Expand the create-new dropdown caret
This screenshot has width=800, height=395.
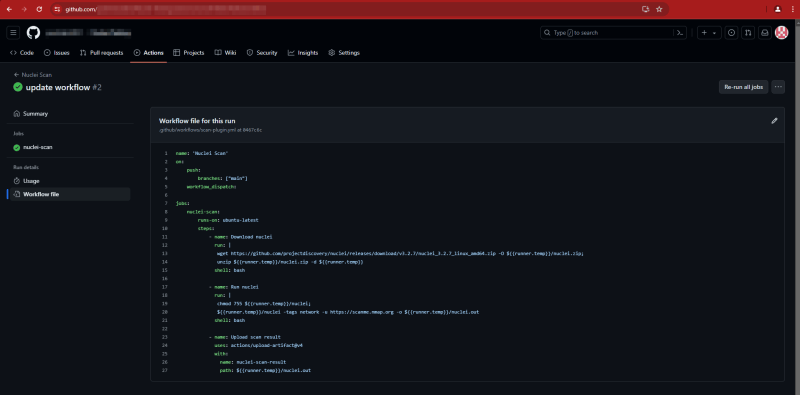click(x=714, y=33)
